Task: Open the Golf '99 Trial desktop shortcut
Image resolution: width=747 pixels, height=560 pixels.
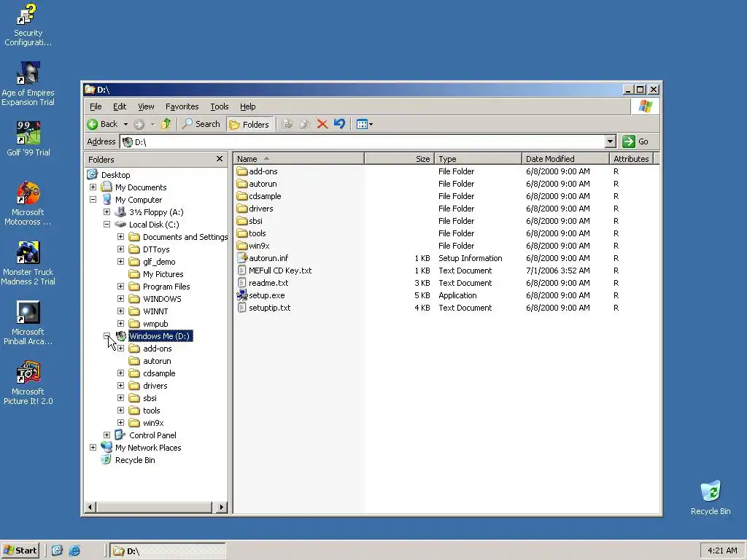Action: [28, 139]
